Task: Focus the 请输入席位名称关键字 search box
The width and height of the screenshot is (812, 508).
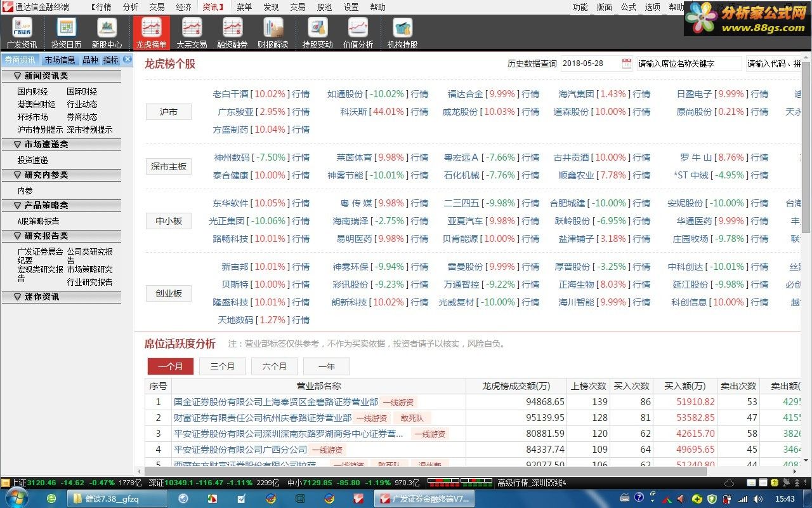Action: click(x=689, y=63)
